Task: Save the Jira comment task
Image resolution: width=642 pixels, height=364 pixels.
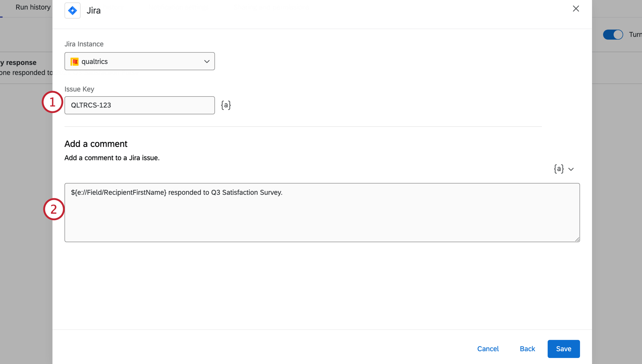Action: [563, 349]
